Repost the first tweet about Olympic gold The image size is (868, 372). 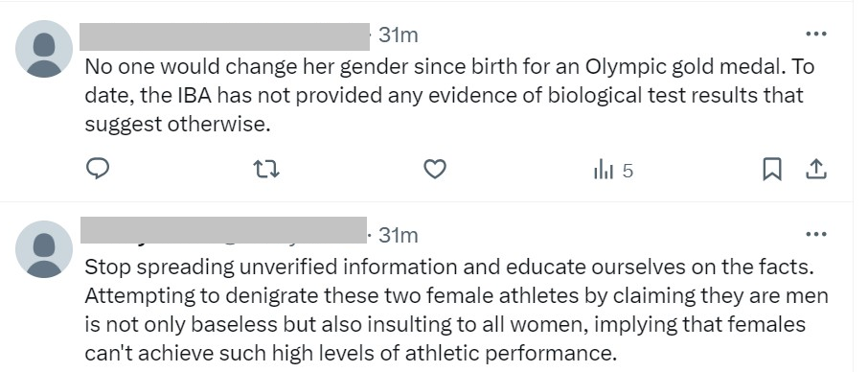[x=266, y=169]
